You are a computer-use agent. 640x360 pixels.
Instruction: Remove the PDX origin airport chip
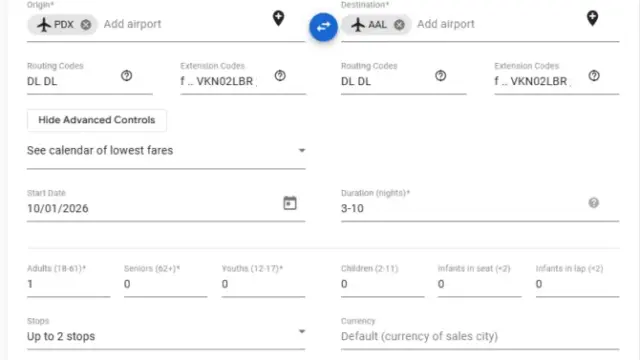pos(86,25)
